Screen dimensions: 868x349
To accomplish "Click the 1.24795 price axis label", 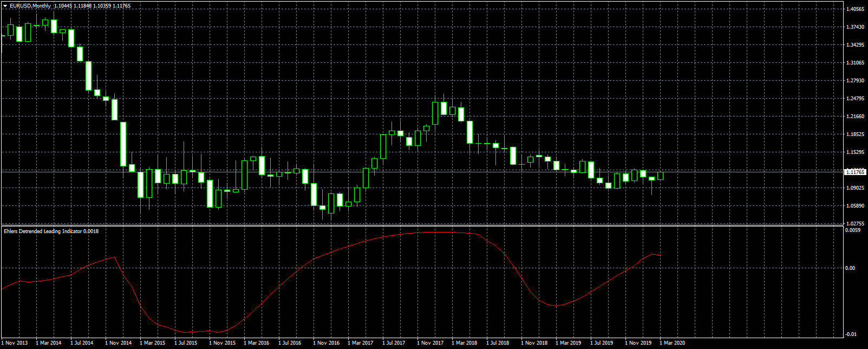I will [855, 99].
